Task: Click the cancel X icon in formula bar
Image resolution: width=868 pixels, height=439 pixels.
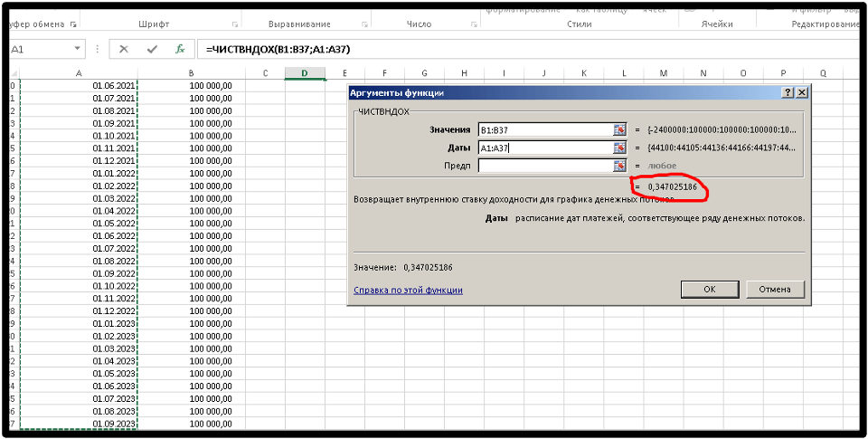Action: 124,49
